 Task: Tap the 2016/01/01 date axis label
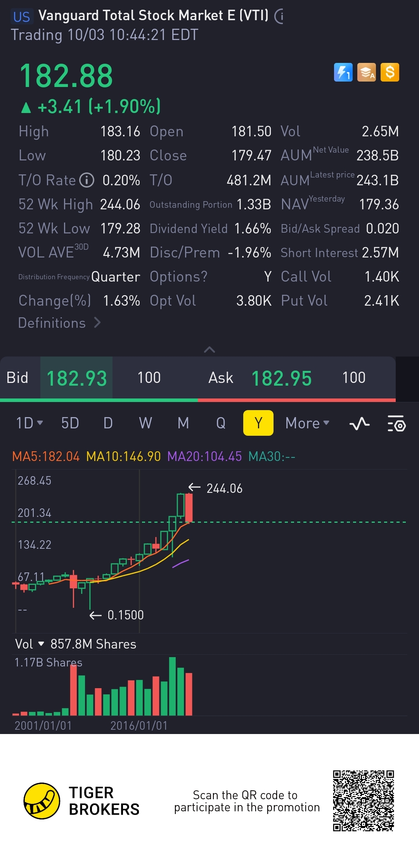point(139,725)
